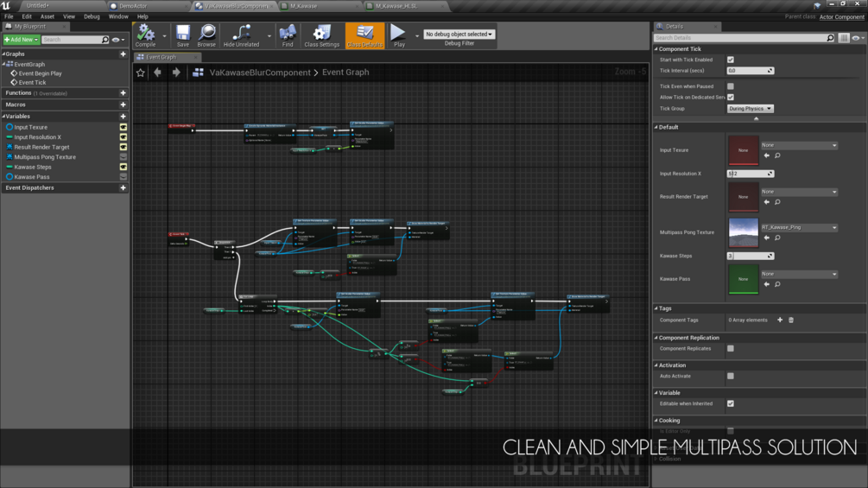Open the Tick Group dropdown
868x488 pixels.
click(750, 109)
